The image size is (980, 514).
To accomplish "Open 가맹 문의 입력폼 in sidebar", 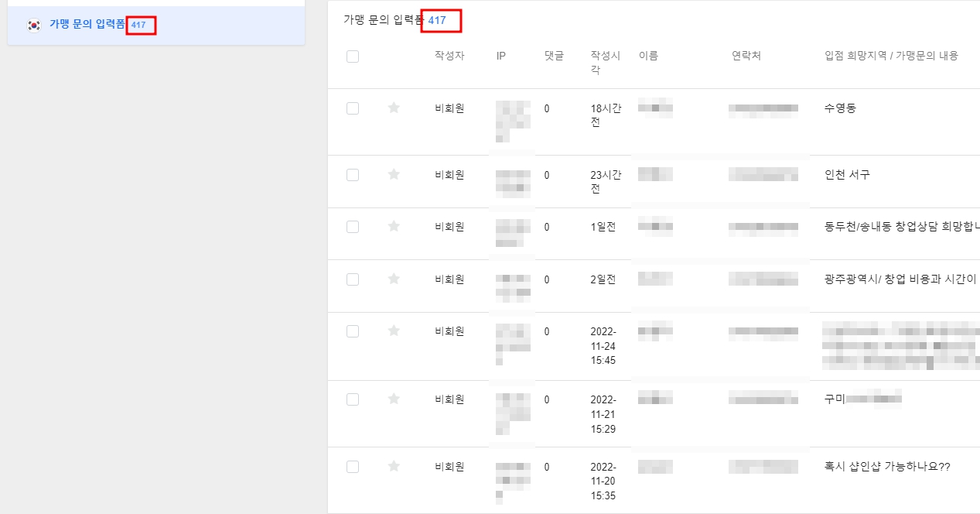I will pyautogui.click(x=87, y=25).
